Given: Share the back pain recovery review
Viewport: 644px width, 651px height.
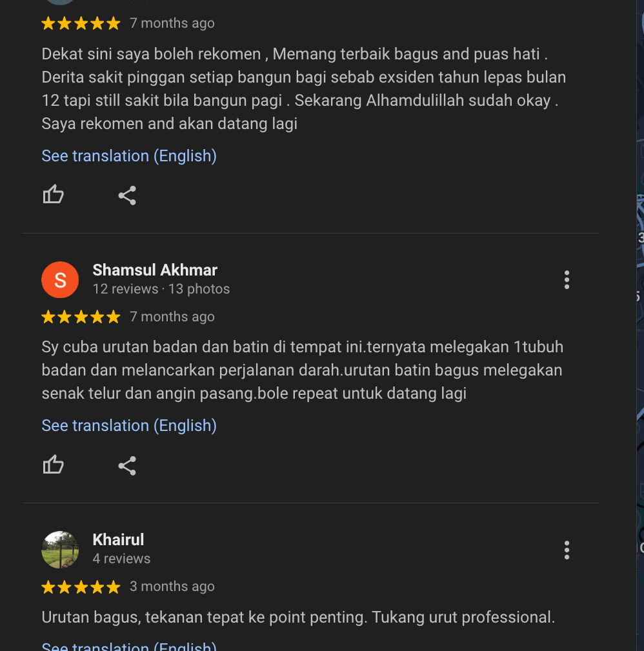Looking at the screenshot, I should point(127,195).
